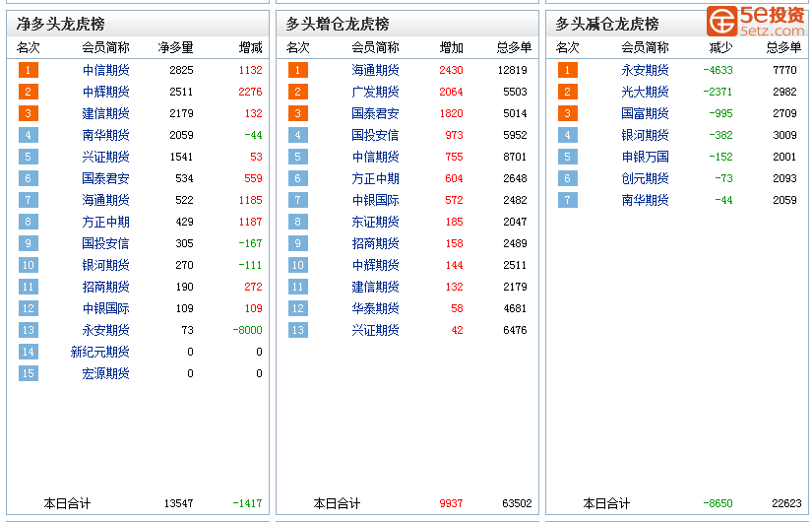Open 中辉期货 link in 多头增仓龙虎榜
The height and width of the screenshot is (522, 812).
click(375, 265)
